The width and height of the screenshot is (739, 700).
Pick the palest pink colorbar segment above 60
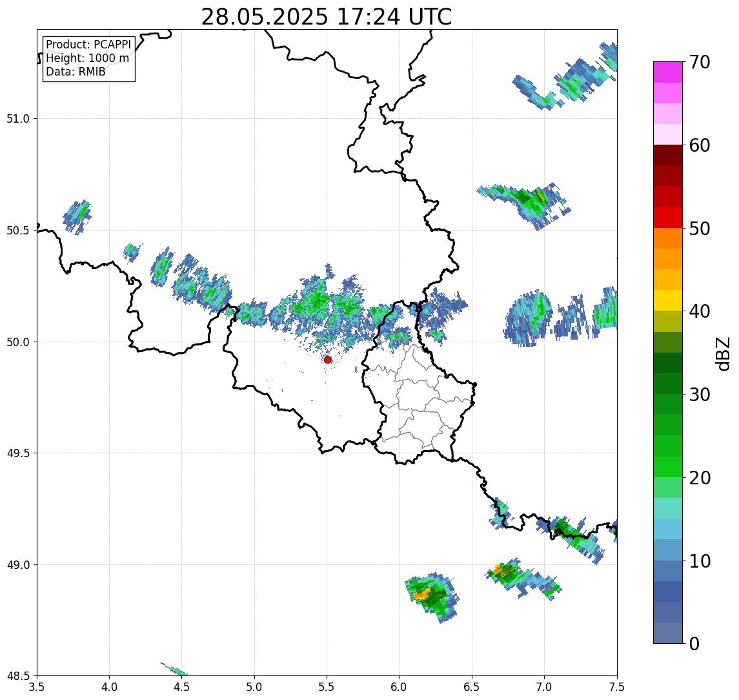coord(668,134)
